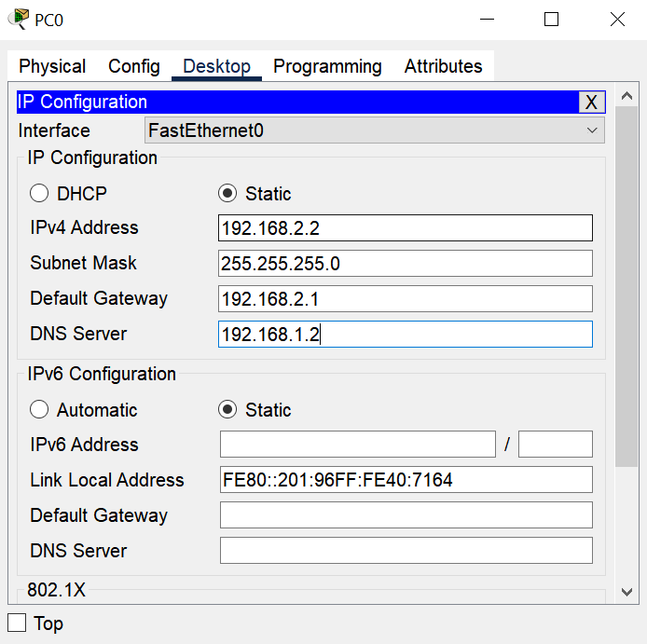Image resolution: width=647 pixels, height=644 pixels.
Task: Open the Interface FastEthernet0 dropdown
Action: click(x=375, y=130)
